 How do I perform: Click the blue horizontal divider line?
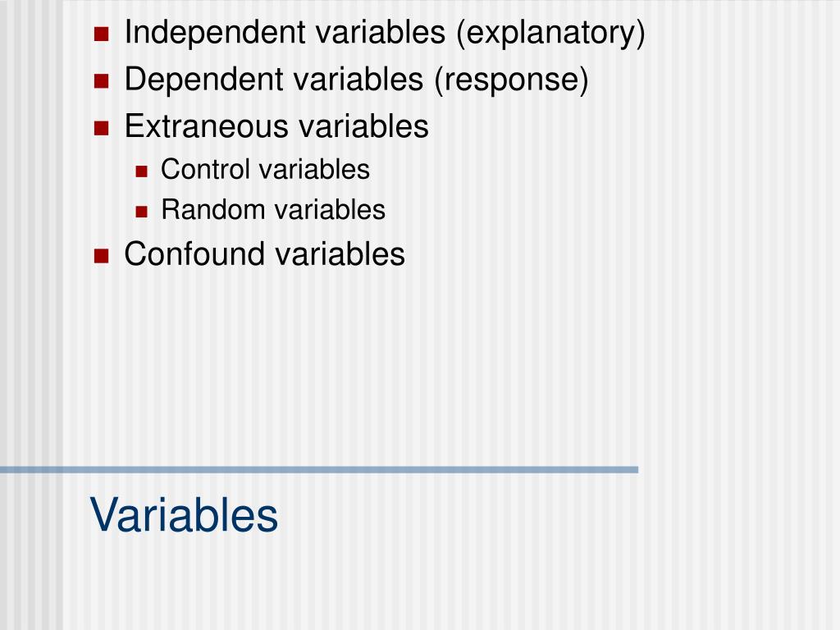(x=319, y=470)
